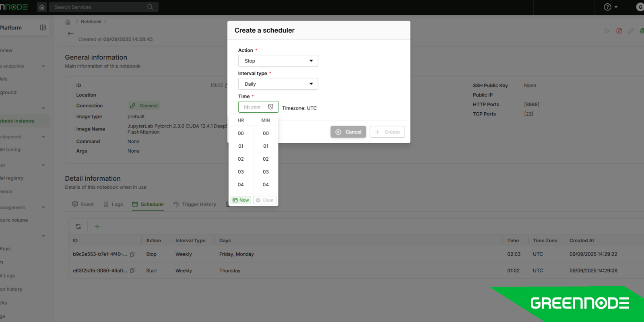The width and height of the screenshot is (644, 322).
Task: Select hour 03 in the HR column
Action: (241, 172)
